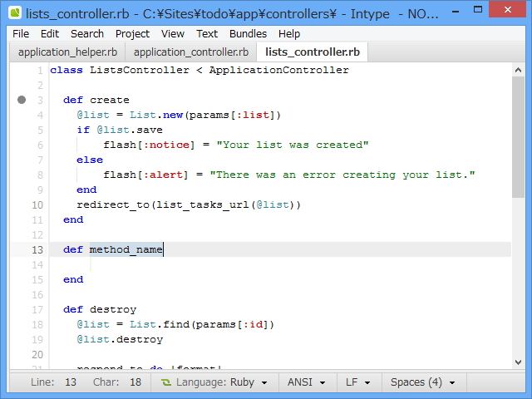Click the end keyword on line 15
Screen dimensions: 532x399
point(73,279)
